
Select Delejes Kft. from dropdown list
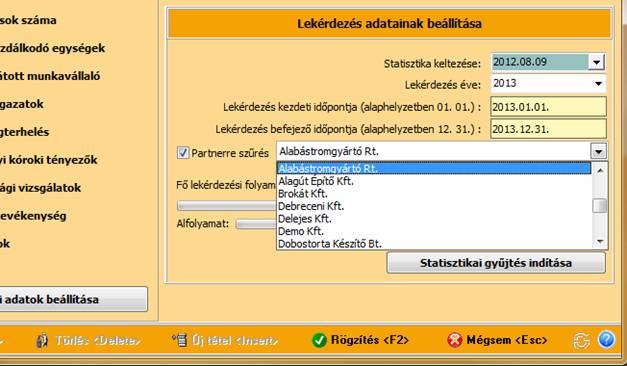(433, 218)
